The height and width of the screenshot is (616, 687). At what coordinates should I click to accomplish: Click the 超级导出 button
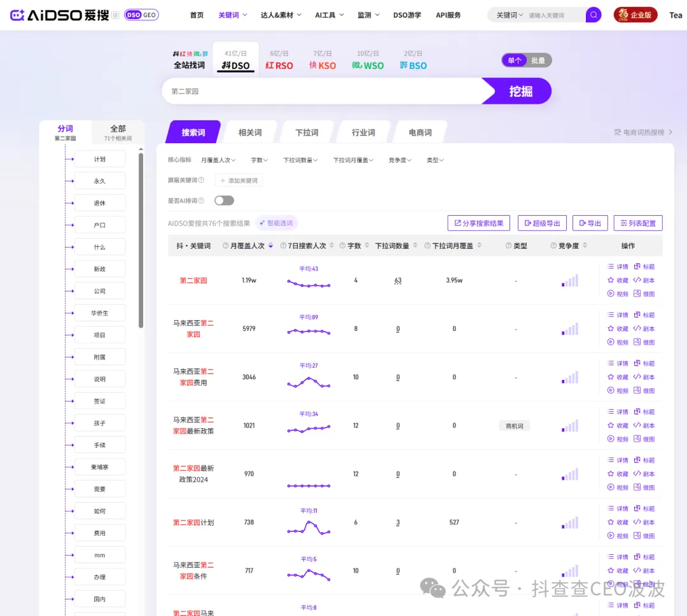[x=542, y=223]
